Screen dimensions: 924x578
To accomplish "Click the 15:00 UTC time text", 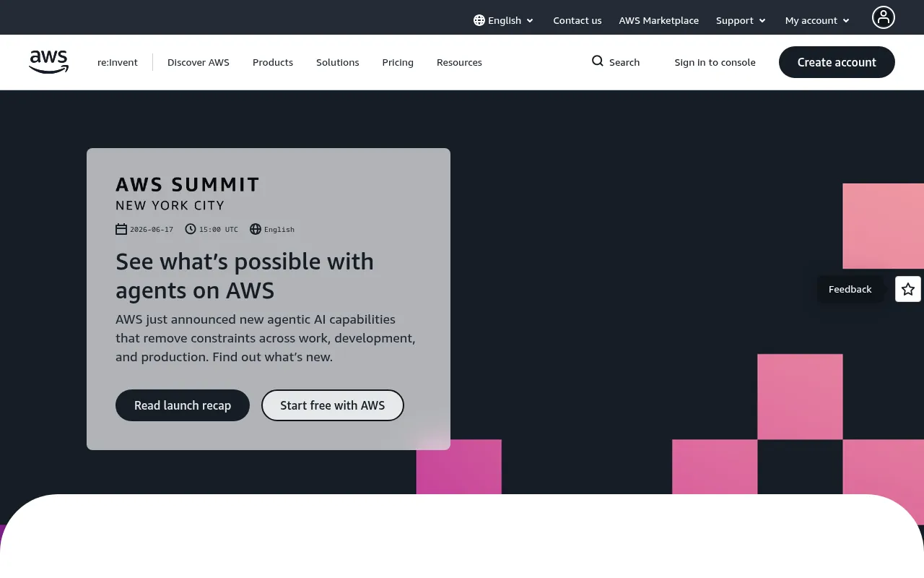I will click(219, 229).
